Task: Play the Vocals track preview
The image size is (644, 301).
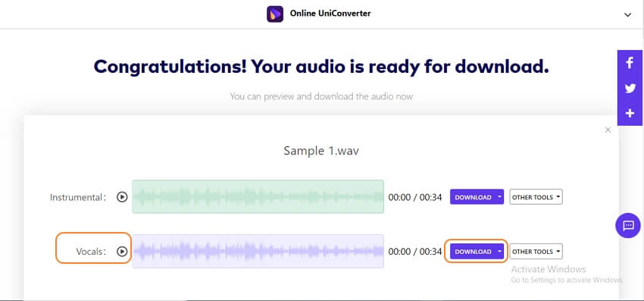Action: point(122,251)
